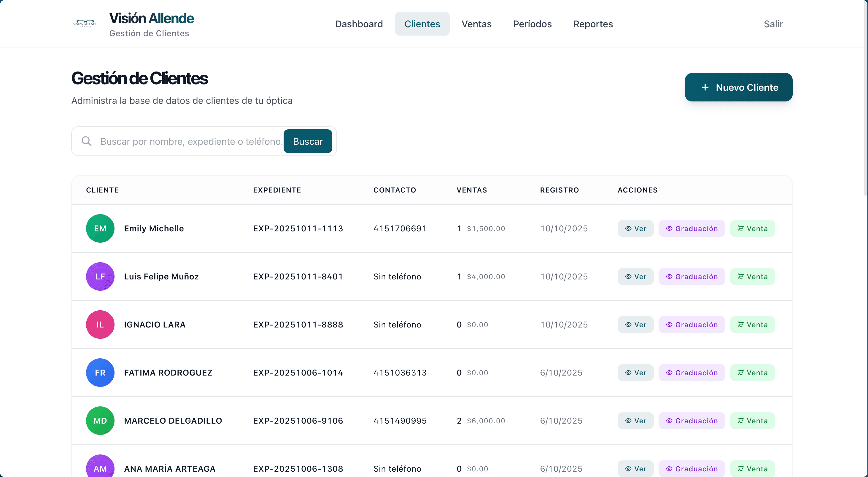Open Graduación for Marcelo Delgadillo
The height and width of the screenshot is (477, 868).
pos(691,420)
